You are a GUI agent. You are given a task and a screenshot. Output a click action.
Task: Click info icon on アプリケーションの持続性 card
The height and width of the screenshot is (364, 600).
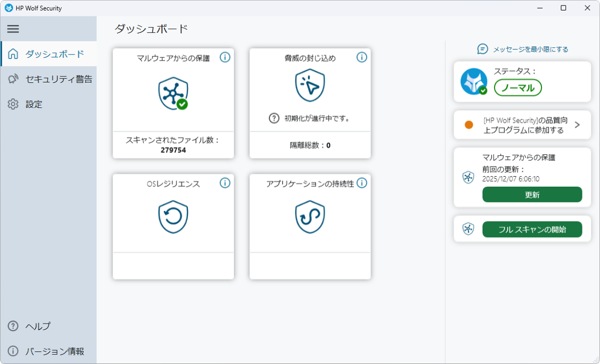(362, 183)
